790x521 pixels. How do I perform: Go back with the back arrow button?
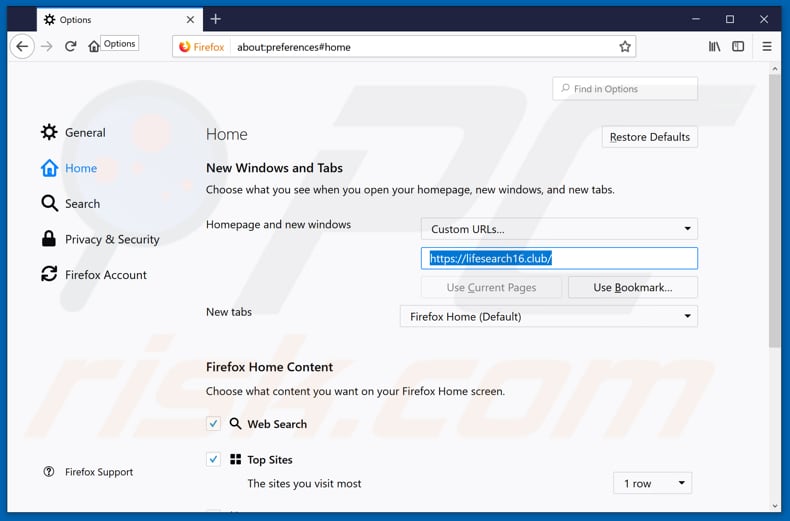point(22,47)
